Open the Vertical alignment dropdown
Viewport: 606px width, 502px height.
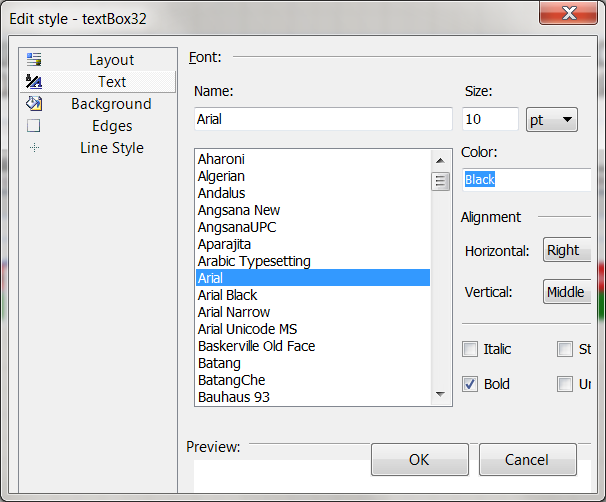[566, 292]
